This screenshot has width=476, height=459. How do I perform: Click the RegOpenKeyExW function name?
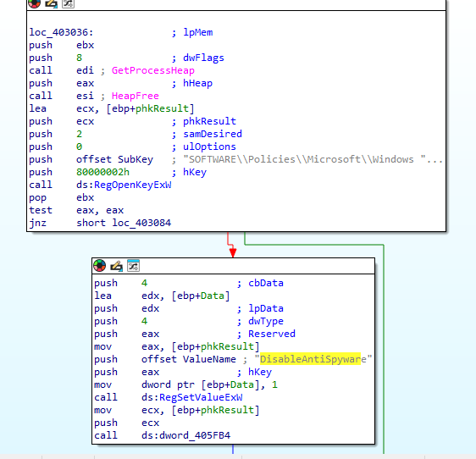pos(133,185)
